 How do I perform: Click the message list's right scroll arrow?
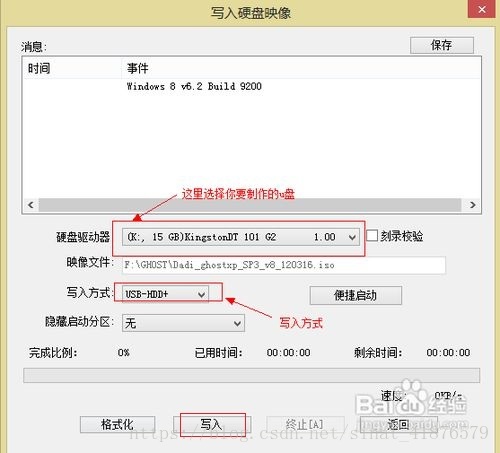(472, 205)
